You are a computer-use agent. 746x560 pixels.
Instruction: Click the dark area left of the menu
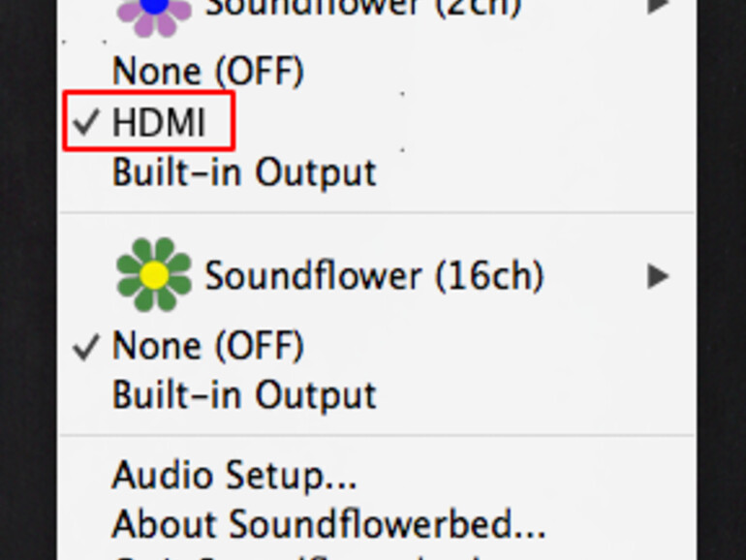coord(27,291)
